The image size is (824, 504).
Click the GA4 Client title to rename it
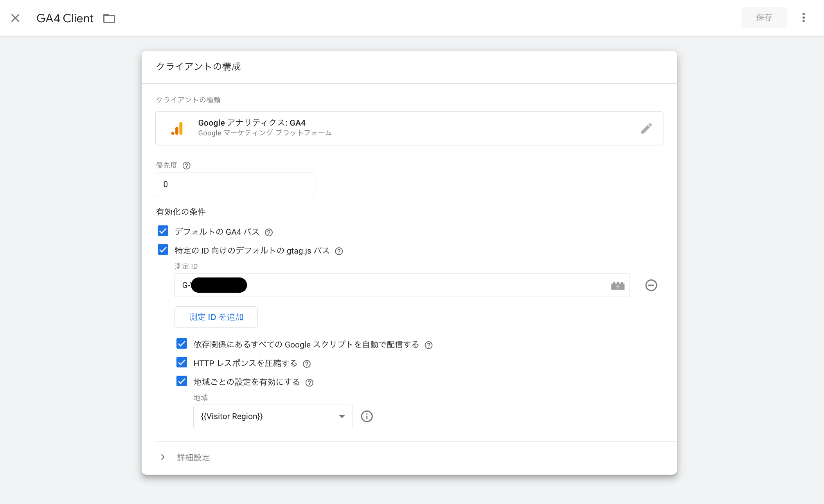[x=65, y=18]
